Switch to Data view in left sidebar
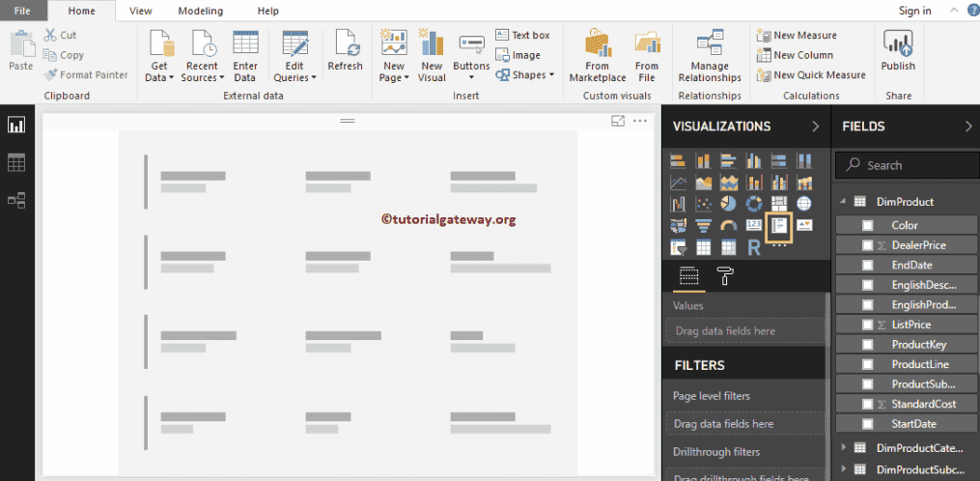Image resolution: width=980 pixels, height=481 pixels. click(x=16, y=162)
